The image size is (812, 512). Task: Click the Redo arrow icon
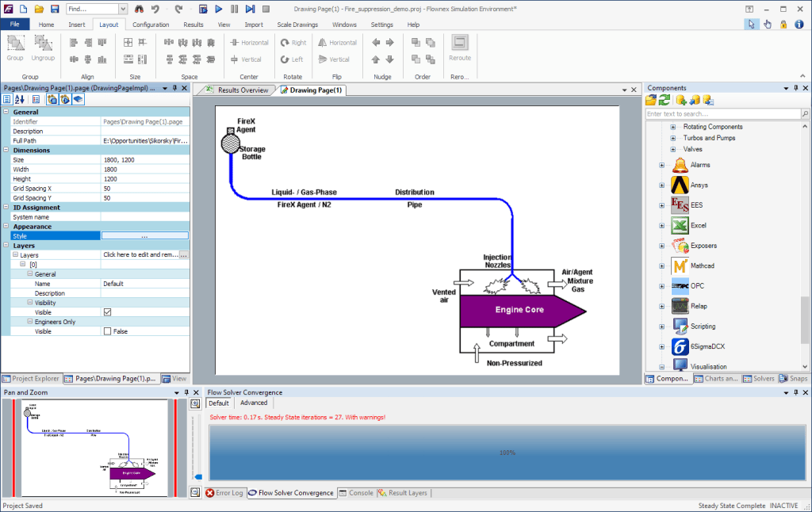tap(178, 9)
